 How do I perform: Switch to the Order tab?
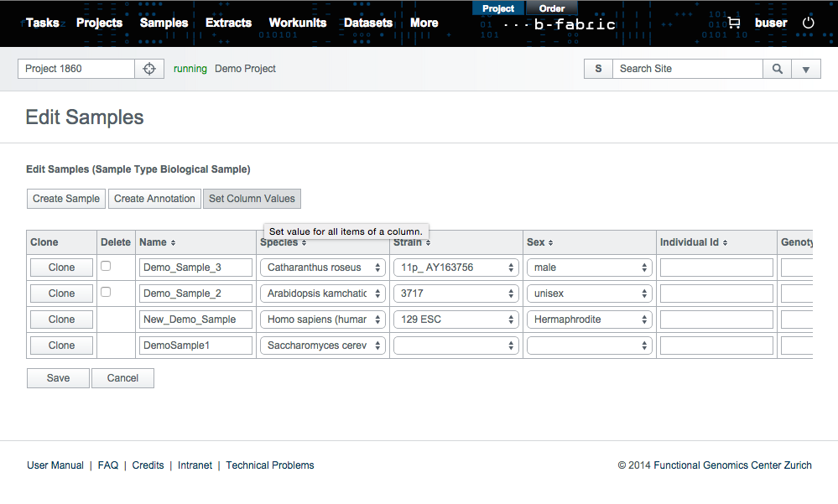pyautogui.click(x=551, y=8)
